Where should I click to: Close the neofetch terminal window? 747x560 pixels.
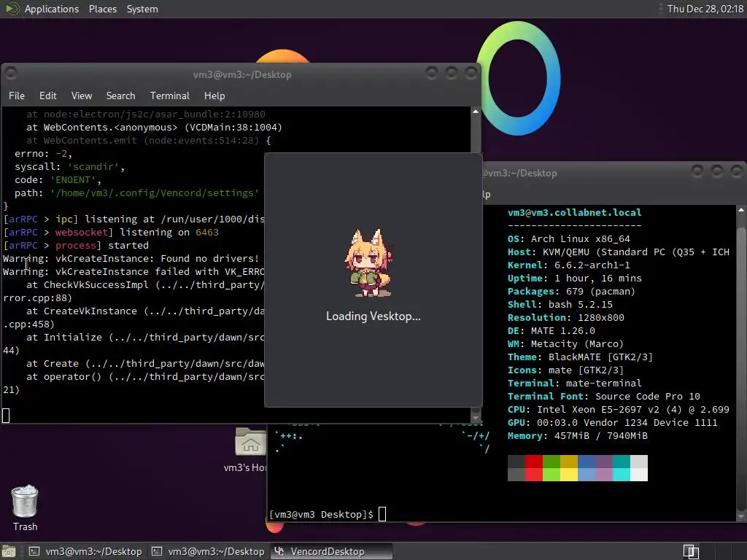coord(737,171)
